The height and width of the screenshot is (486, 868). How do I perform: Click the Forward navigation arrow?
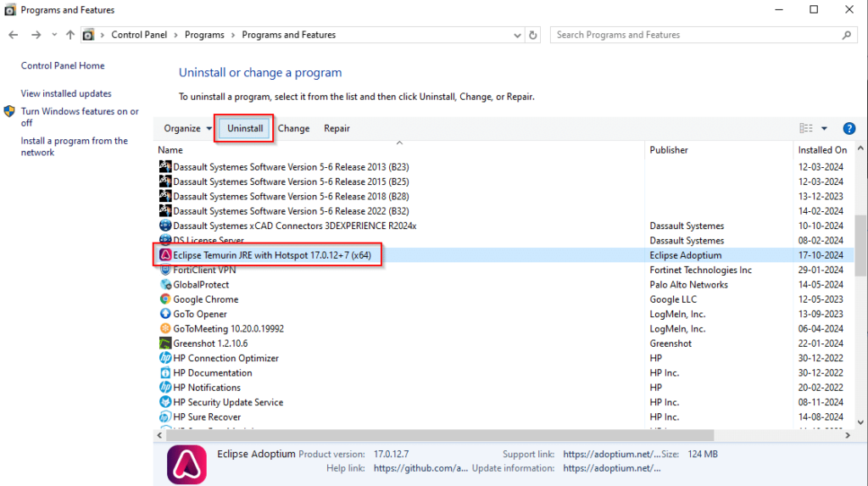[36, 35]
